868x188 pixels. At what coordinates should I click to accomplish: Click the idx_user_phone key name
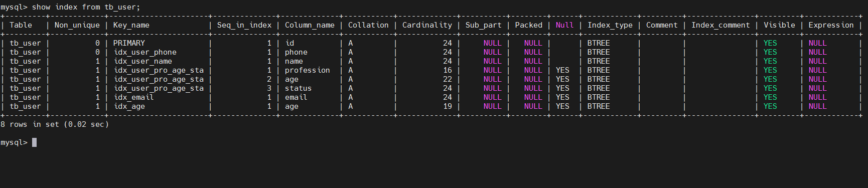point(145,52)
